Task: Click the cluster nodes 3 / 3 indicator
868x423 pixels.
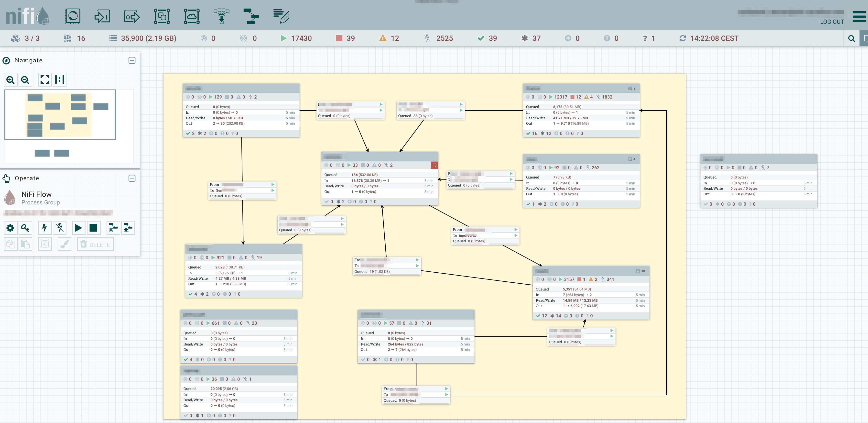Action: point(25,38)
